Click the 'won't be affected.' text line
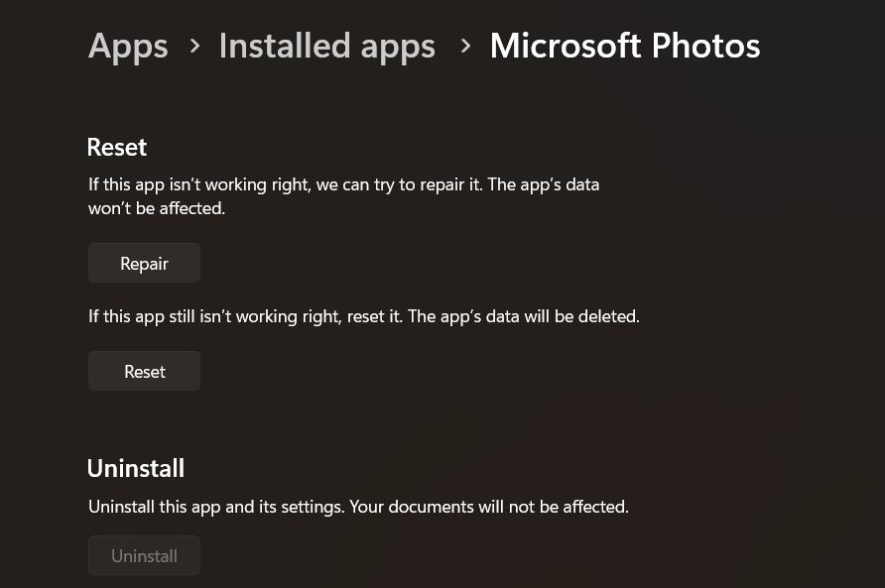 157,208
